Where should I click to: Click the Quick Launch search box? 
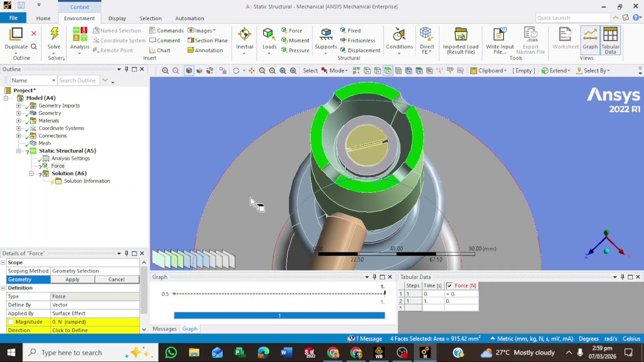point(573,18)
